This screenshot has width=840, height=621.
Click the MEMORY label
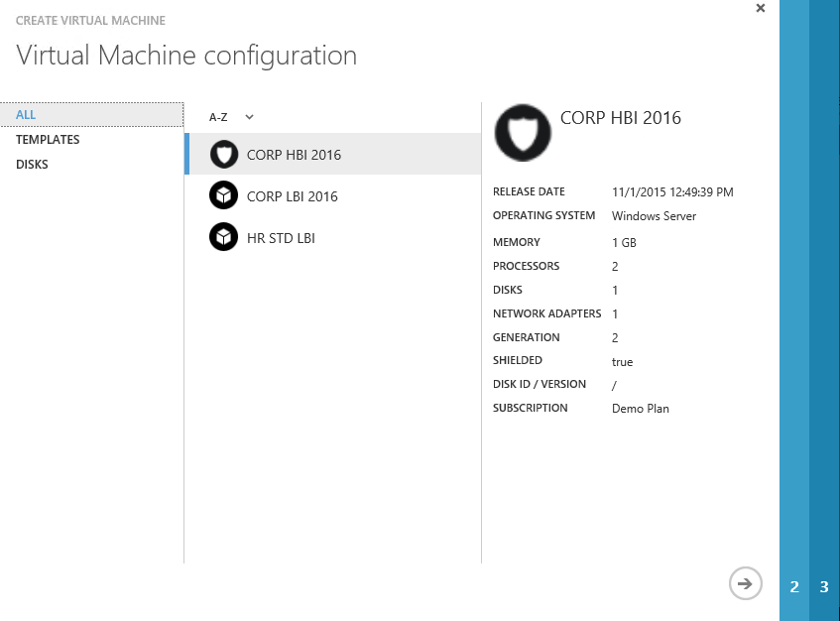517,242
